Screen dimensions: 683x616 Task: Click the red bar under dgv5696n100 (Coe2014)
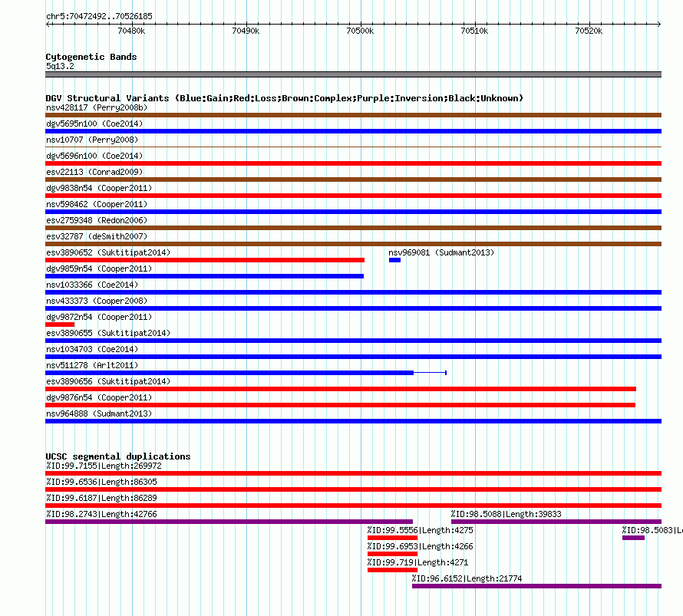click(353, 163)
